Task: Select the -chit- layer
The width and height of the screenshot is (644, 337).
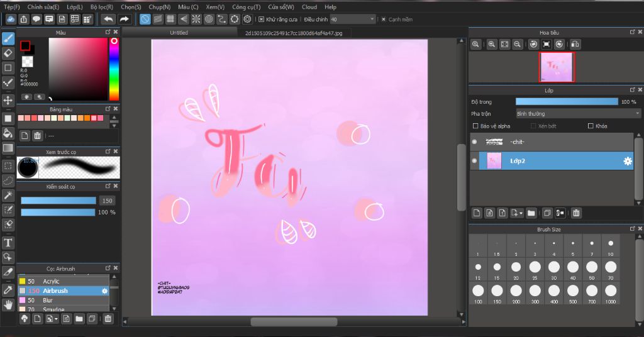Action: click(x=552, y=141)
